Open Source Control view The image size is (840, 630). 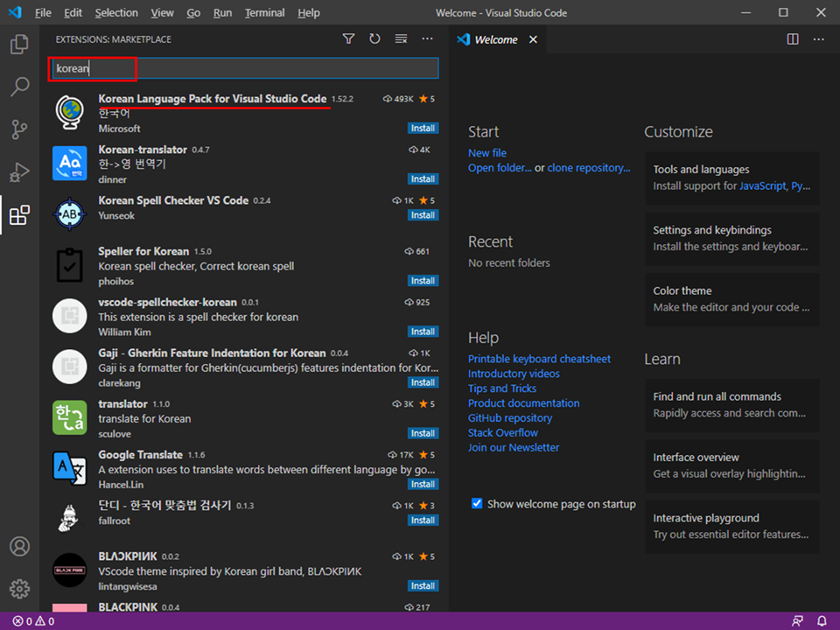click(x=19, y=129)
